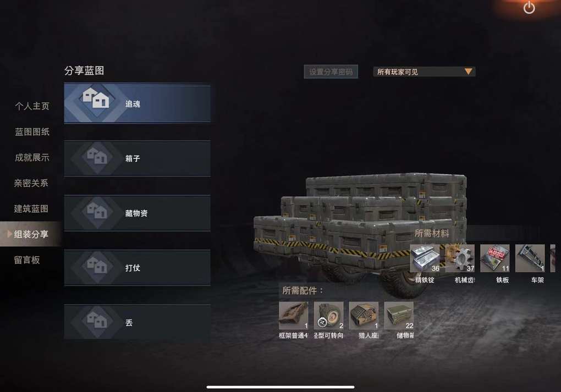Select the 箱子 blueprint entry
This screenshot has height=392, width=561.
pyautogui.click(x=137, y=158)
